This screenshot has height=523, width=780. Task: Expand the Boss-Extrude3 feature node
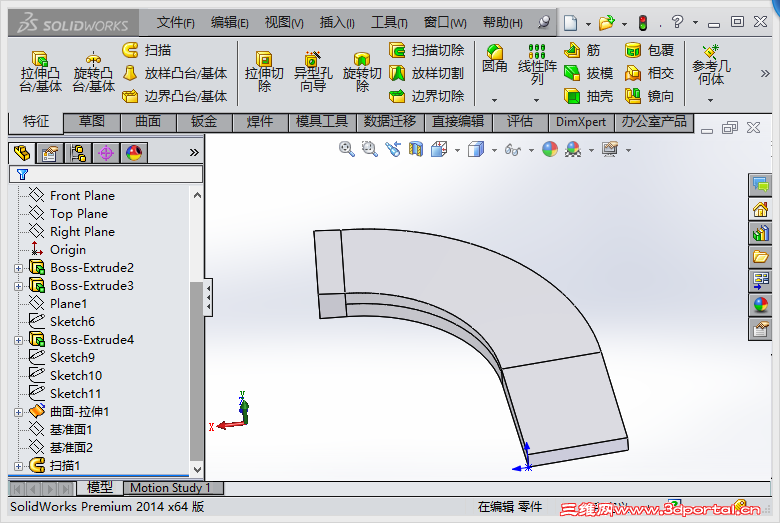(18, 287)
